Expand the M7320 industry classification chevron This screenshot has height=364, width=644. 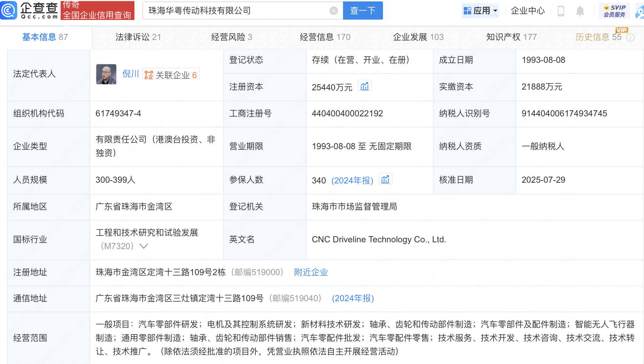point(144,246)
